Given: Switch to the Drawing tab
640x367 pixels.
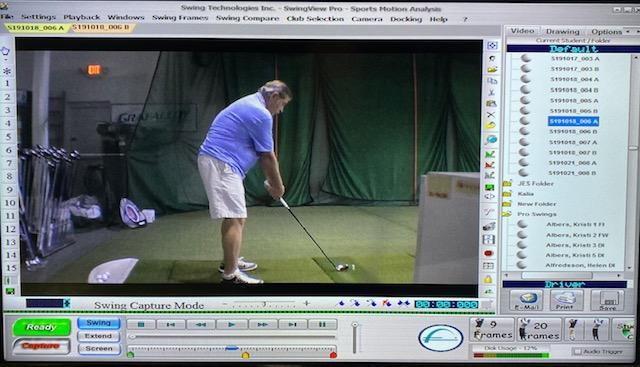Looking at the screenshot, I should pos(562,31).
